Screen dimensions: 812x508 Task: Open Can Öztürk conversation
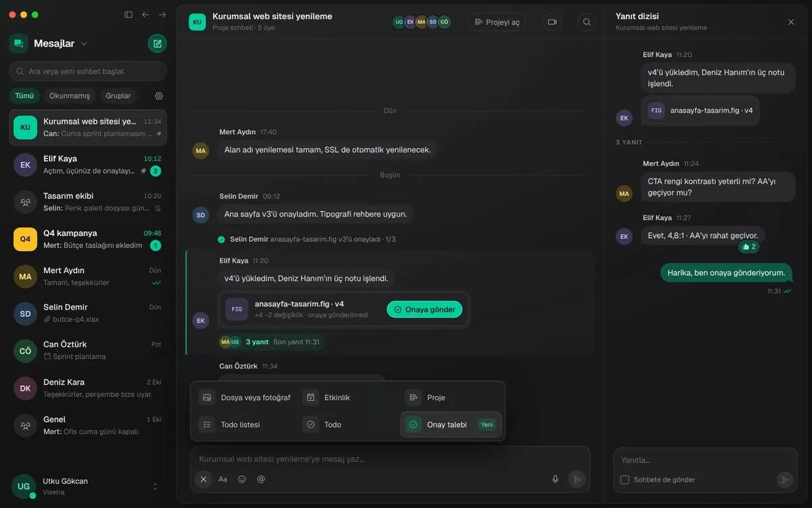coord(88,350)
